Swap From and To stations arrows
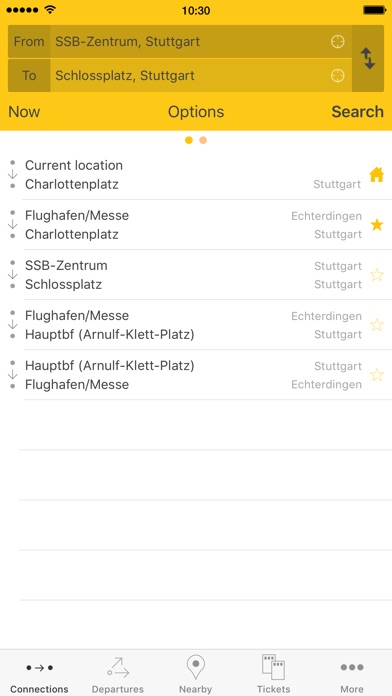The width and height of the screenshot is (392, 696). pyautogui.click(x=368, y=59)
